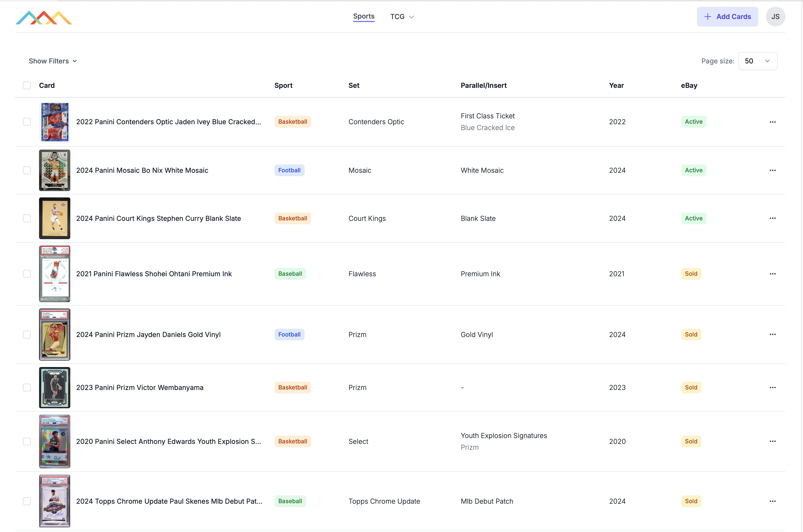Click the Victor Wembanyama card thumbnail

pyautogui.click(x=55, y=388)
